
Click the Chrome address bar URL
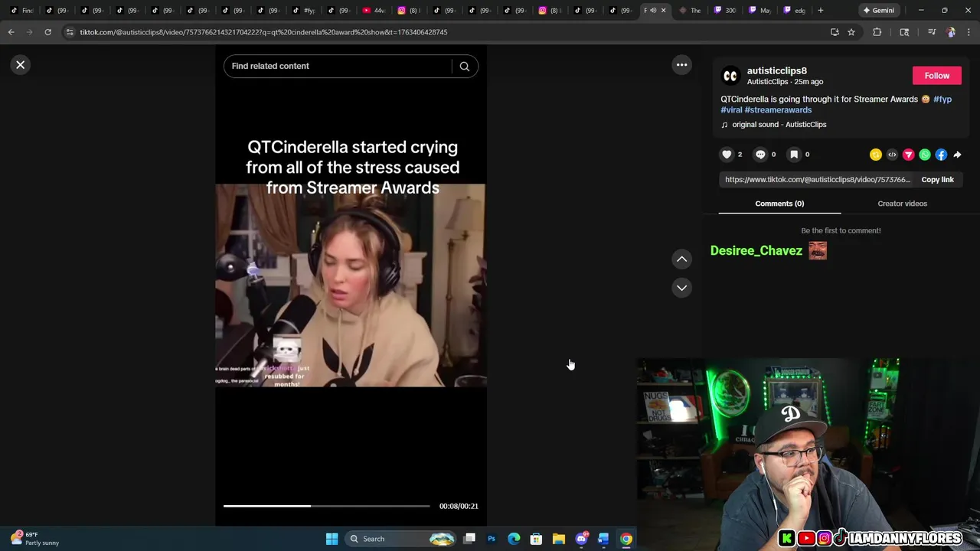pos(263,32)
